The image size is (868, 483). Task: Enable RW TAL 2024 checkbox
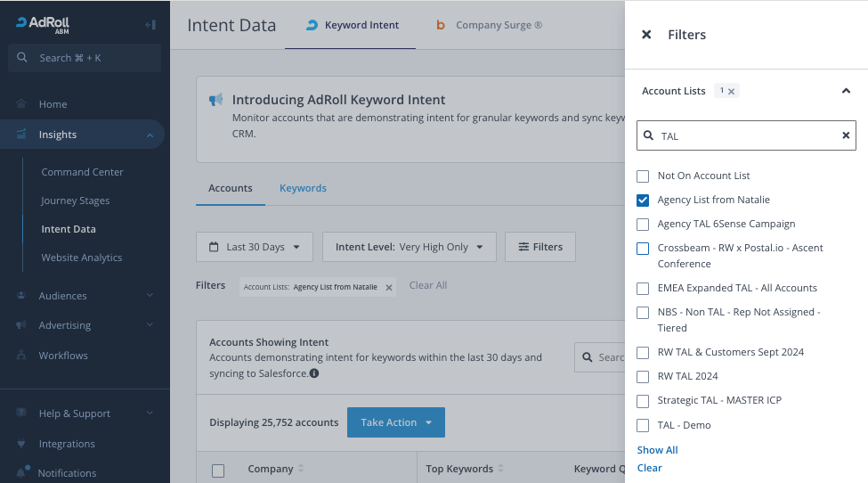point(643,376)
